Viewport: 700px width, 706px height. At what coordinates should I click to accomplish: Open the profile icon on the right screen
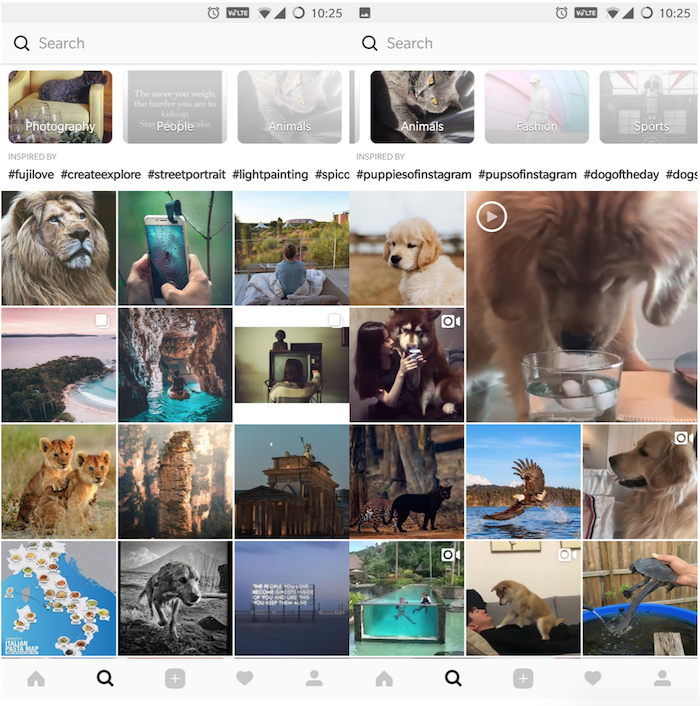662,679
